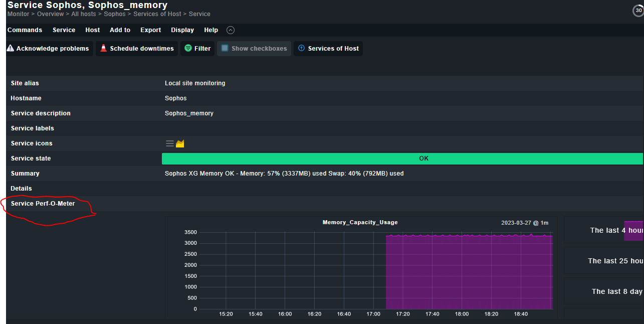The width and height of the screenshot is (644, 324).
Task: Go to All hosts in breadcrumb
Action: (x=83, y=14)
